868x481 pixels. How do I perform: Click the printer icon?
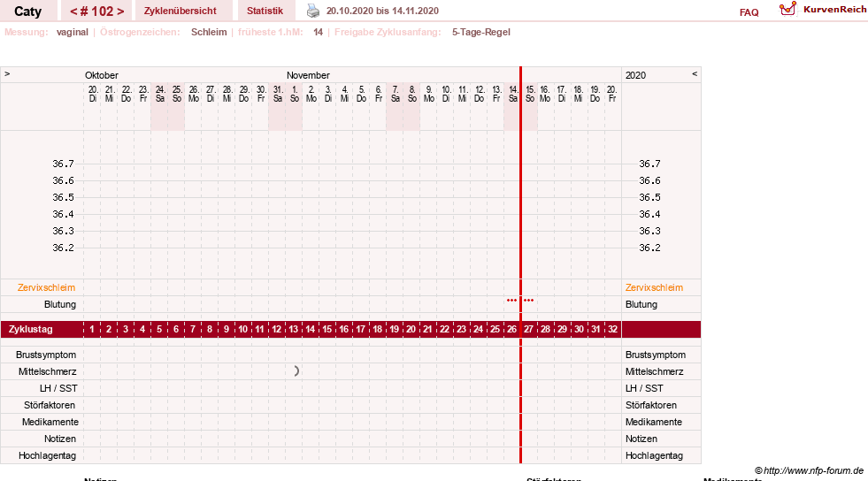[313, 11]
